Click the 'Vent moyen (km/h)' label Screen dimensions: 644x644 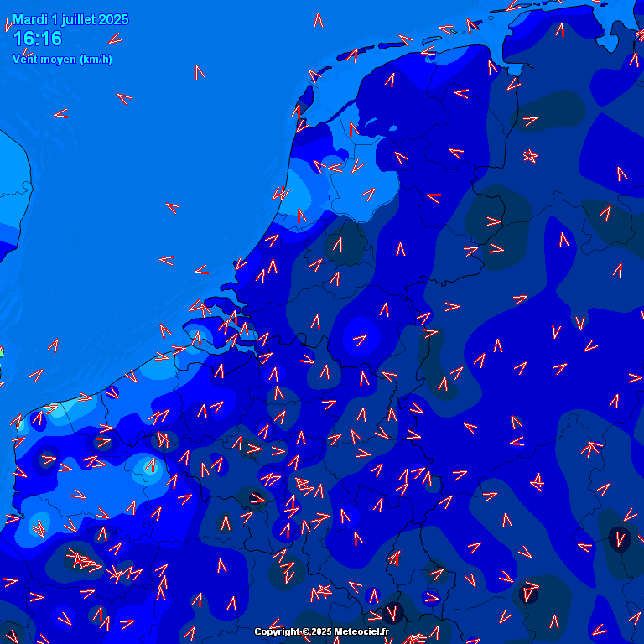click(x=62, y=60)
